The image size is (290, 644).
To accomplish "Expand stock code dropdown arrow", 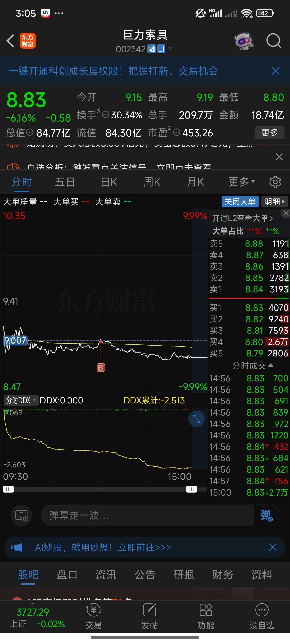I will click(x=170, y=48).
